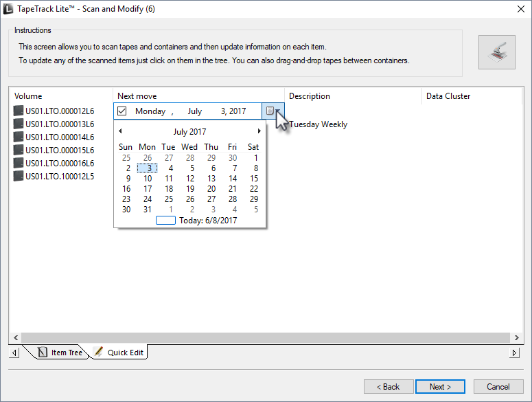The image size is (532, 402).
Task: Click the tab strip scroll-right arrow
Action: (x=514, y=353)
